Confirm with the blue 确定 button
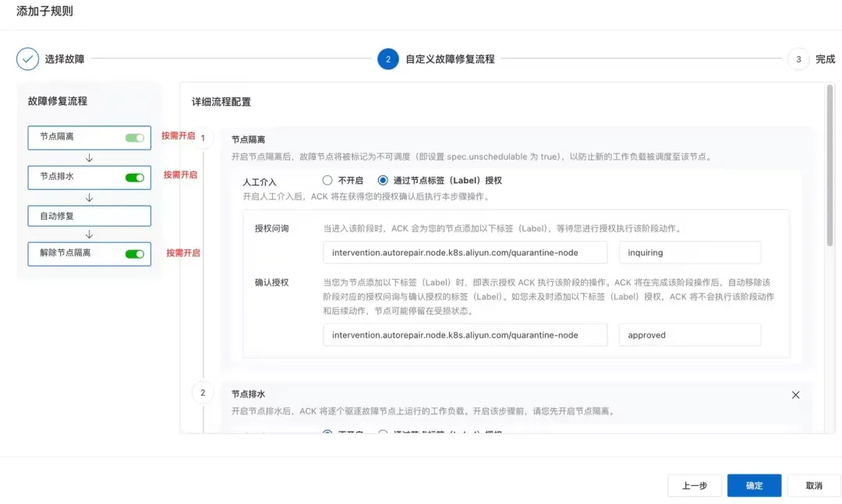The width and height of the screenshot is (842, 504). pos(754,486)
